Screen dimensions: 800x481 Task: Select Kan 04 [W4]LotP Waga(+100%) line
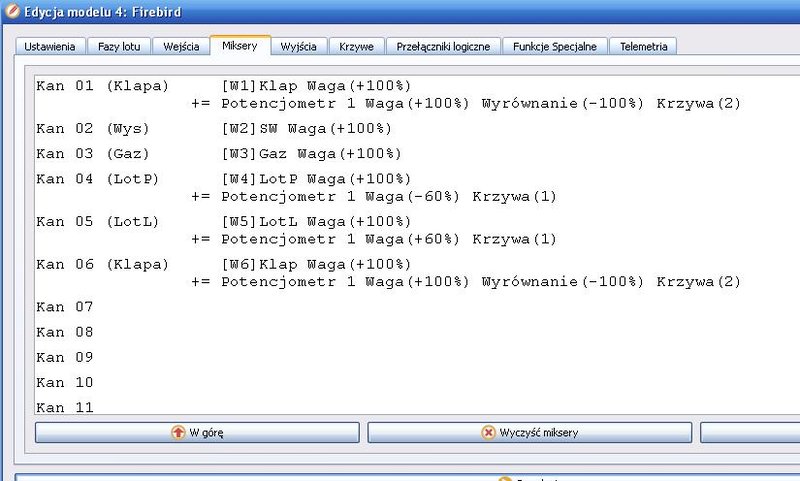pos(223,179)
